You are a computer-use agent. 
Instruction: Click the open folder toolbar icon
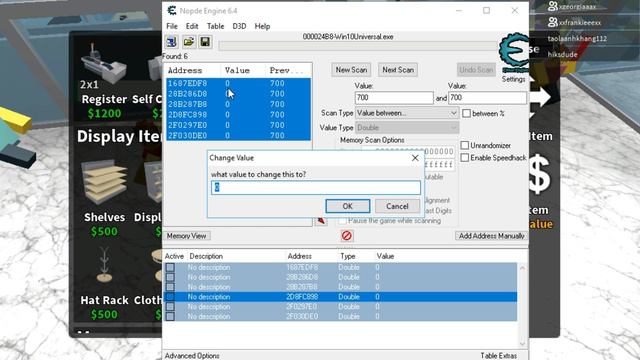pos(189,42)
